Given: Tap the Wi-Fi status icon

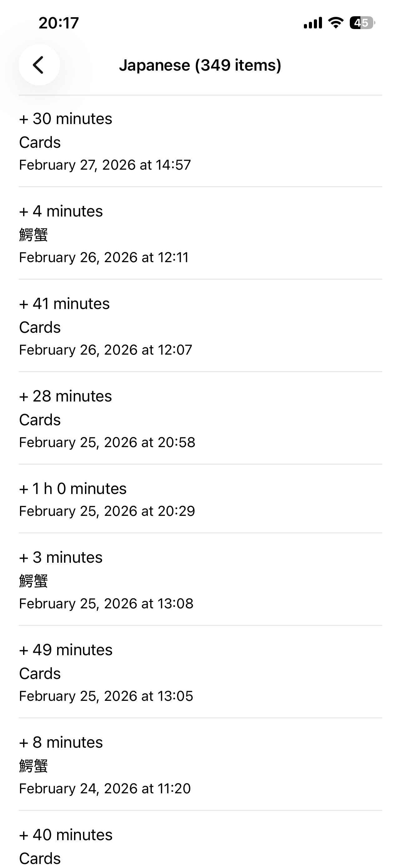Looking at the screenshot, I should [335, 23].
